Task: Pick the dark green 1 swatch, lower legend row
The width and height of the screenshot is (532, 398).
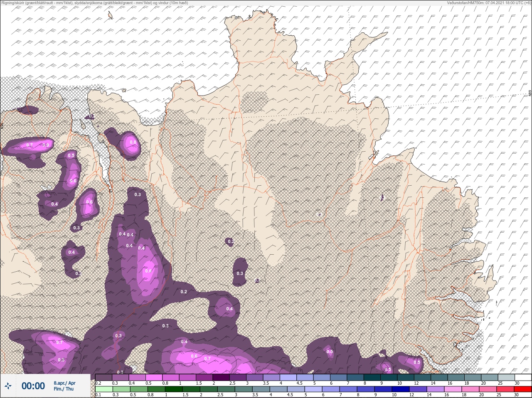Action: tap(173, 389)
